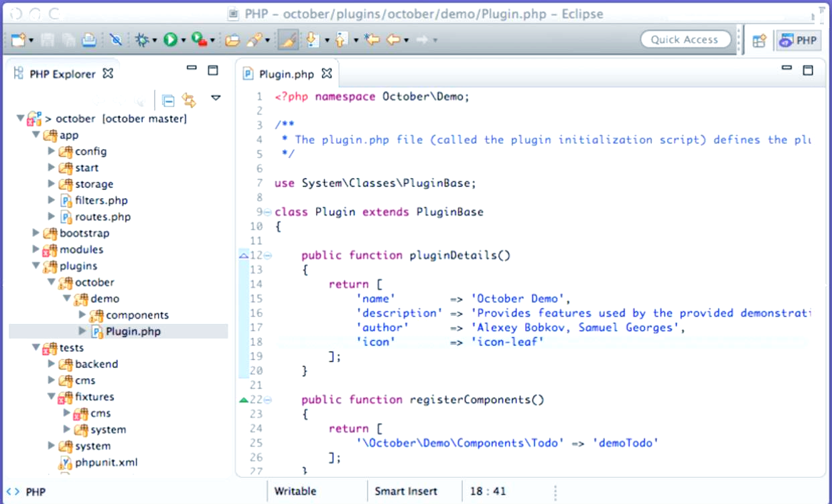Viewport: 832px width, 504px height.
Task: Fold the registerComponents function block
Action: point(268,400)
